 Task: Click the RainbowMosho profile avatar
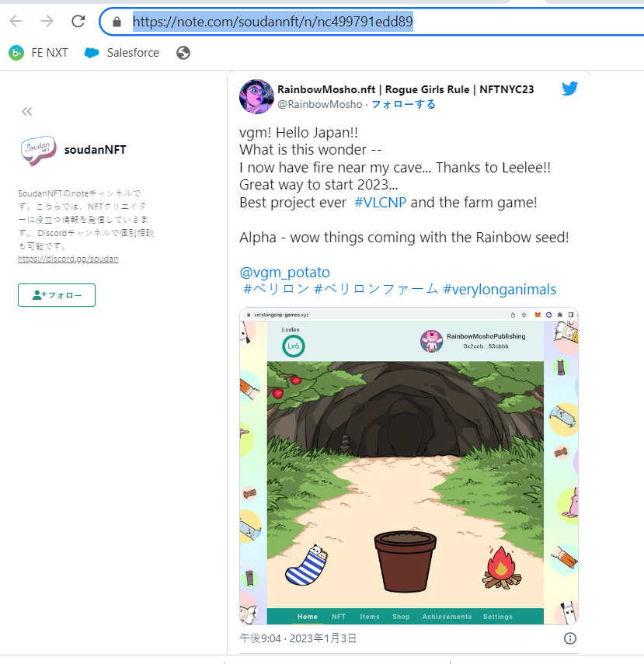point(257,96)
